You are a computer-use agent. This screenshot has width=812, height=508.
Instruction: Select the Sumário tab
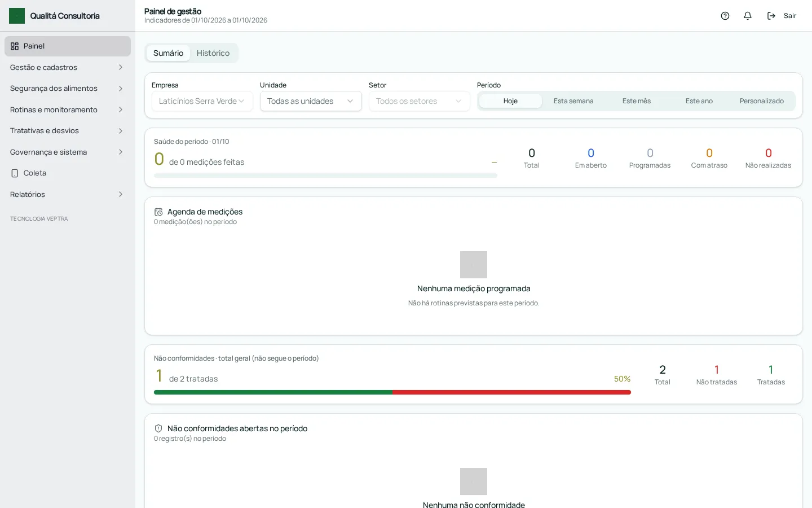pyautogui.click(x=168, y=53)
